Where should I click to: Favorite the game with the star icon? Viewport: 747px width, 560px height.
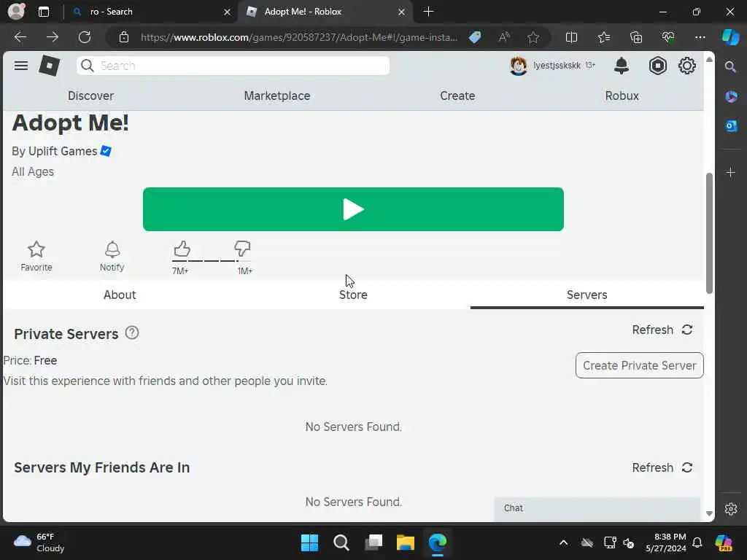click(x=36, y=249)
